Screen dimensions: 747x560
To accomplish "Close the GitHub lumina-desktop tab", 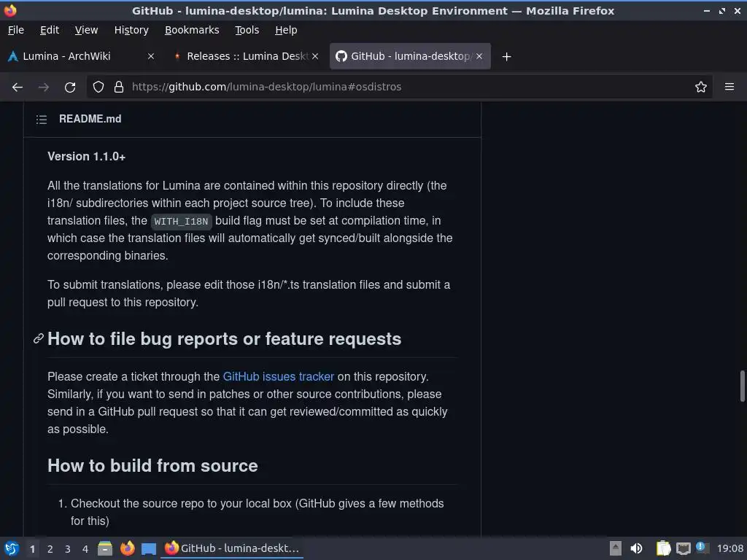I will 479,56.
